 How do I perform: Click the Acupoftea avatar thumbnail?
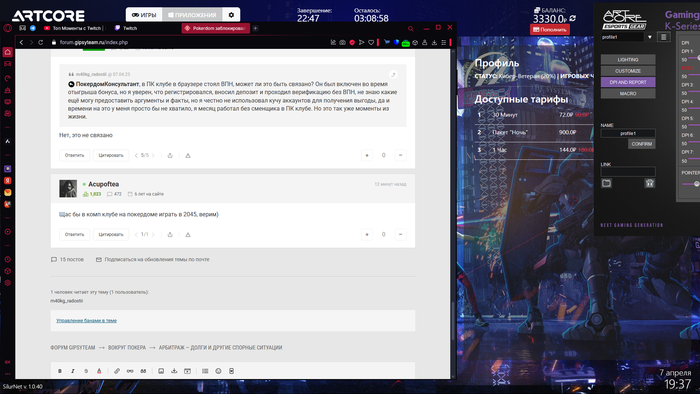click(68, 188)
